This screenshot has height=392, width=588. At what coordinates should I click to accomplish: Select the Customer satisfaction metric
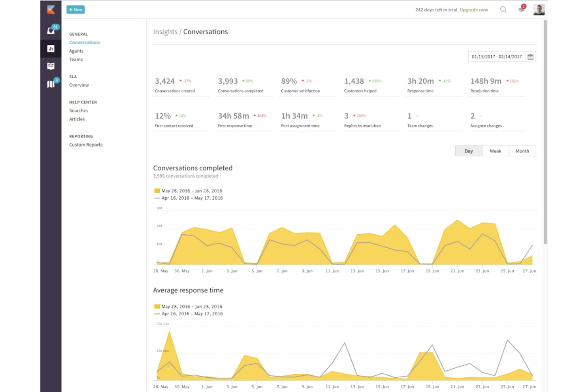pyautogui.click(x=308, y=85)
